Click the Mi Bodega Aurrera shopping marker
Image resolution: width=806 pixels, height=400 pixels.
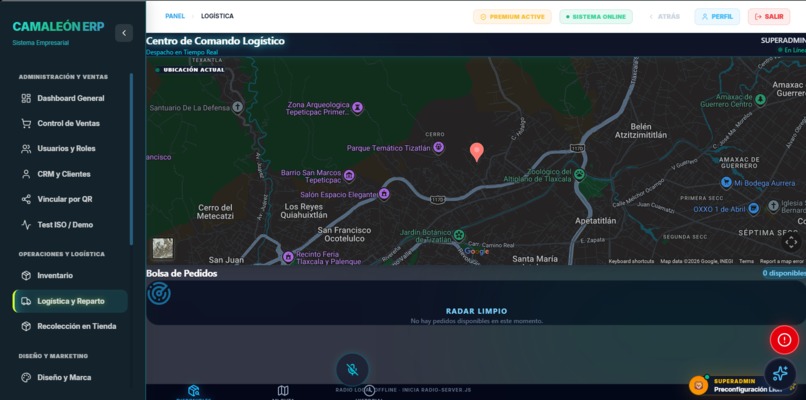726,182
